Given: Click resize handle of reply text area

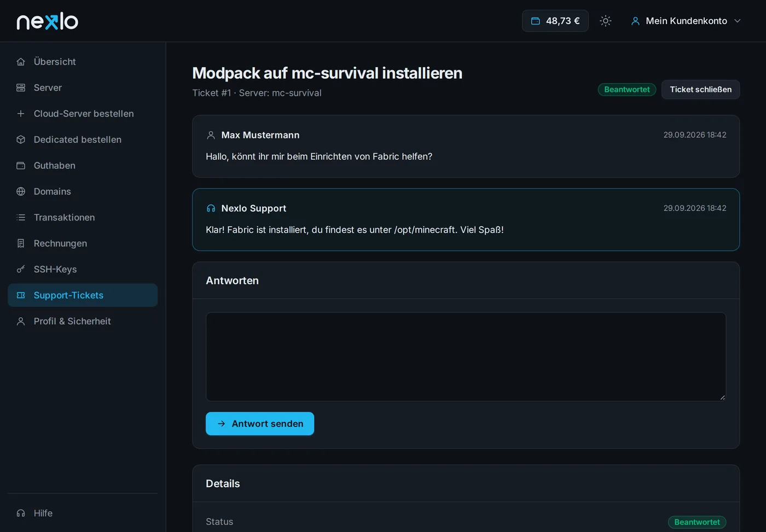Looking at the screenshot, I should click(722, 397).
